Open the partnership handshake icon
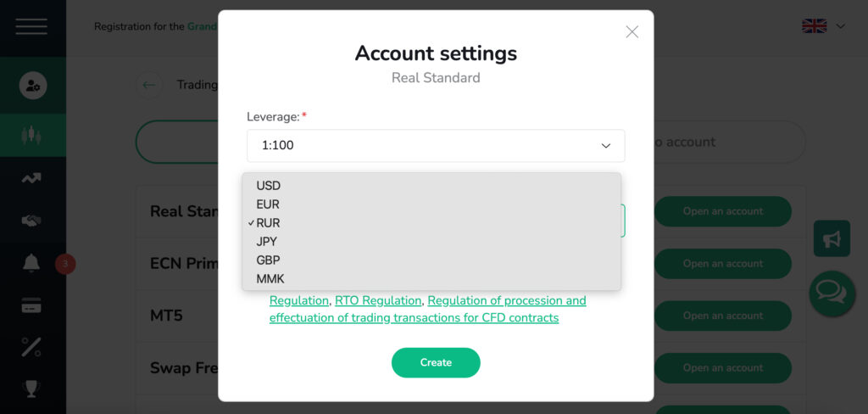The height and width of the screenshot is (414, 868). click(32, 221)
